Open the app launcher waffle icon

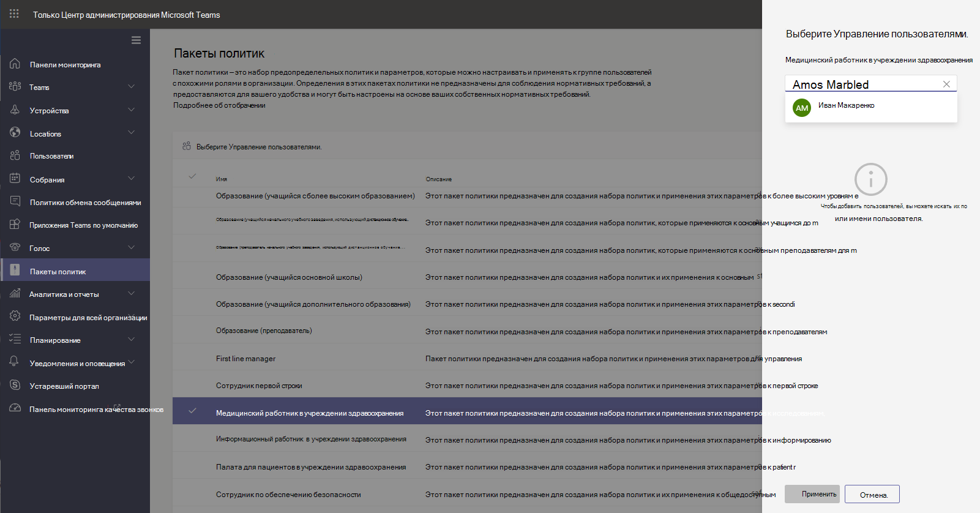tap(14, 13)
